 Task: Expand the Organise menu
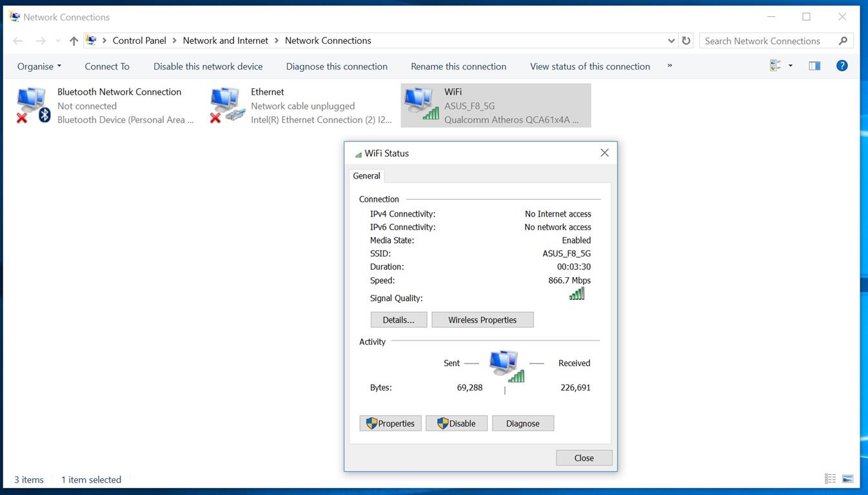39,66
